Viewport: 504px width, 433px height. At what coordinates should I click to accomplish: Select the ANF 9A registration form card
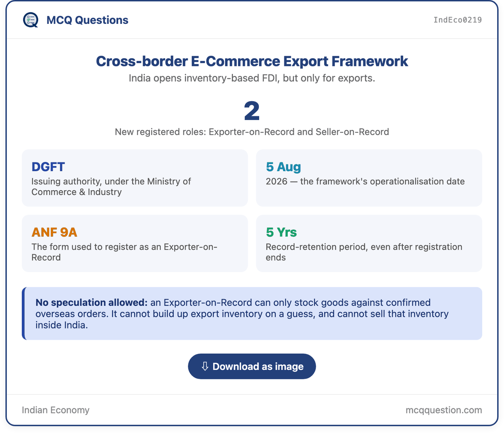pyautogui.click(x=135, y=244)
